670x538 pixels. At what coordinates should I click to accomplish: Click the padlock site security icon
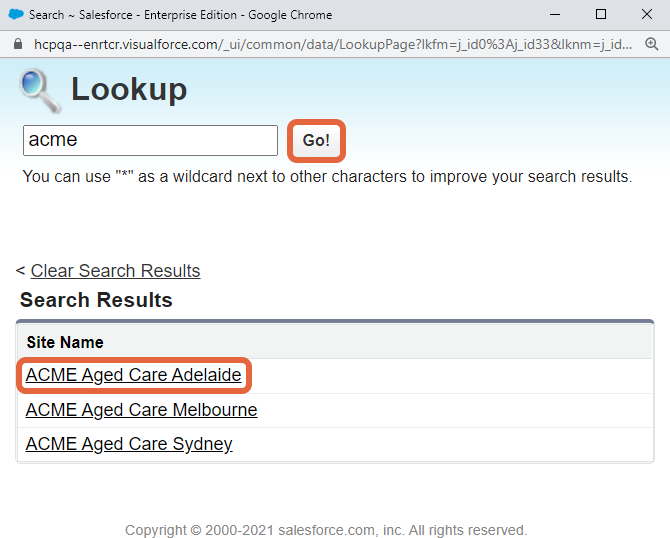pyautogui.click(x=18, y=44)
